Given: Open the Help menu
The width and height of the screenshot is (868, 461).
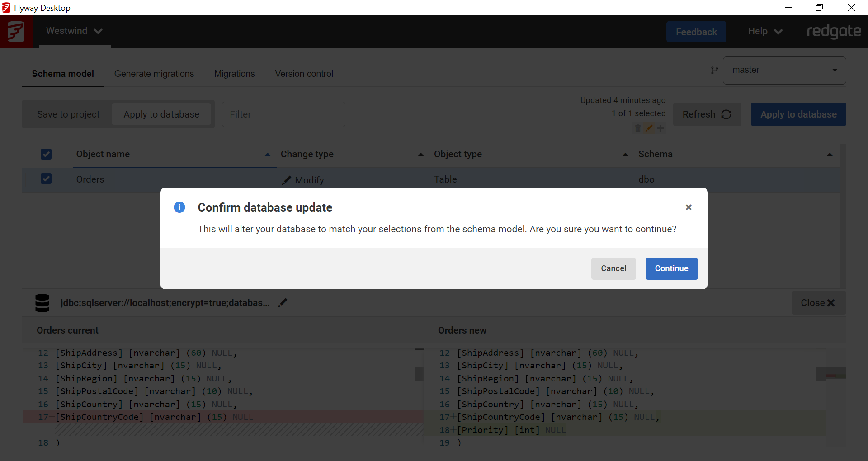Looking at the screenshot, I should coord(764,32).
